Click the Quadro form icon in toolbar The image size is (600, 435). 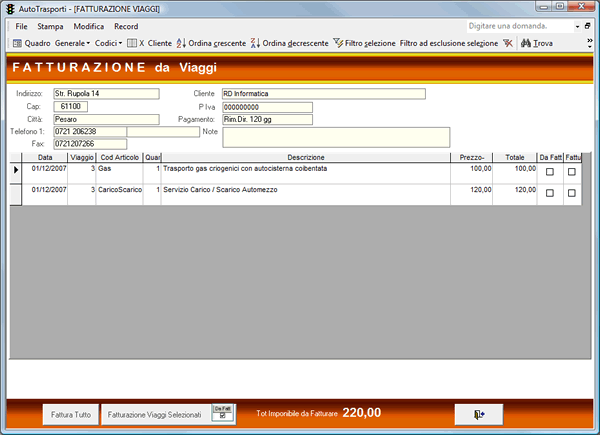[17, 43]
